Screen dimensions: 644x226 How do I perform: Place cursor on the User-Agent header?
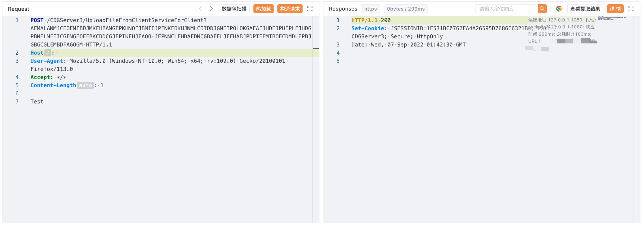point(48,61)
